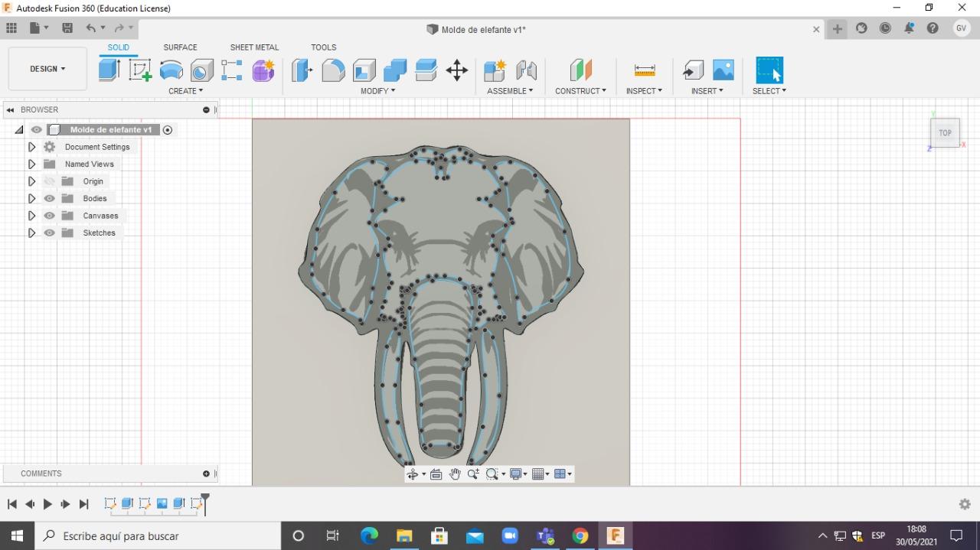Select the Insert Canvas image icon
Viewport: 980px width, 550px height.
(724, 70)
